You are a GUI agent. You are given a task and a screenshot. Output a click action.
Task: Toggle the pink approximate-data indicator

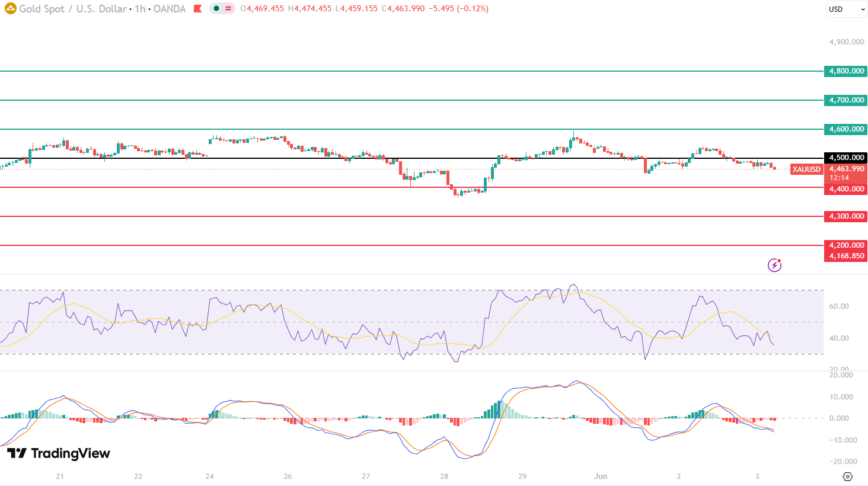[x=228, y=9]
